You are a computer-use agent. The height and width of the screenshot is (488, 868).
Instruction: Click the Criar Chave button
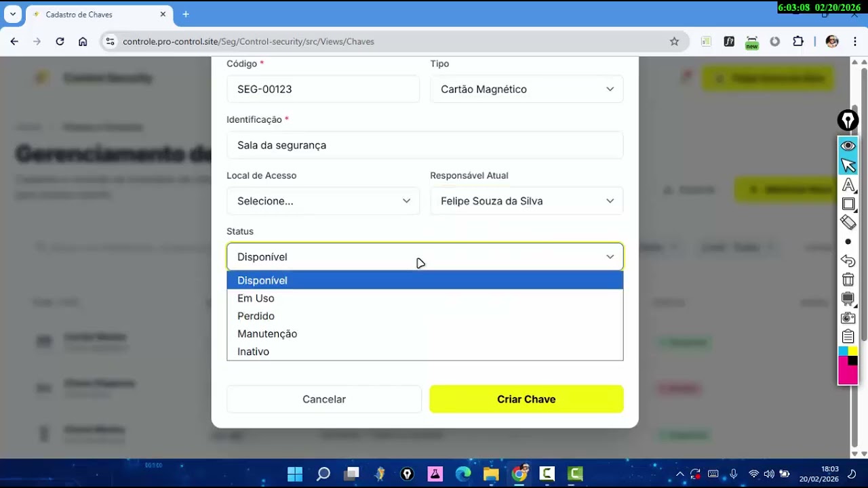[x=526, y=399]
